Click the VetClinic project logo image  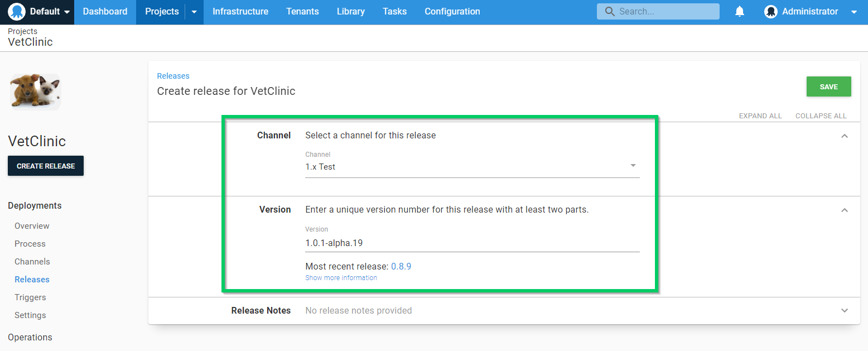(36, 92)
